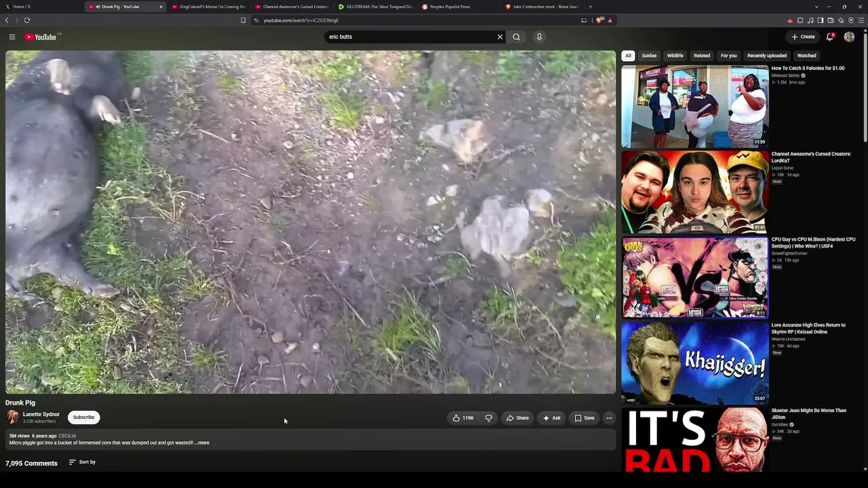Viewport: 868px width, 488px height.
Task: Select the Recently uploaded filter chip
Action: point(767,56)
